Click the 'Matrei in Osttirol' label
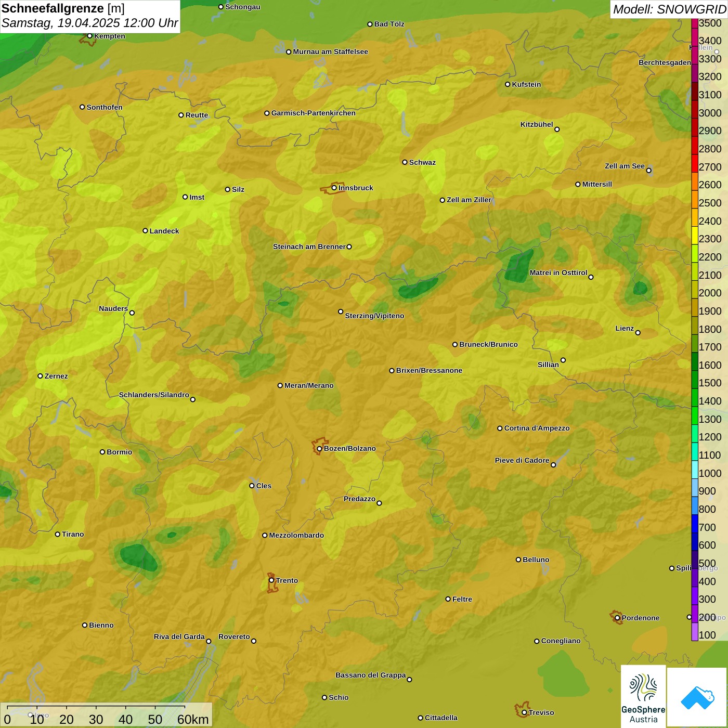 (x=558, y=272)
